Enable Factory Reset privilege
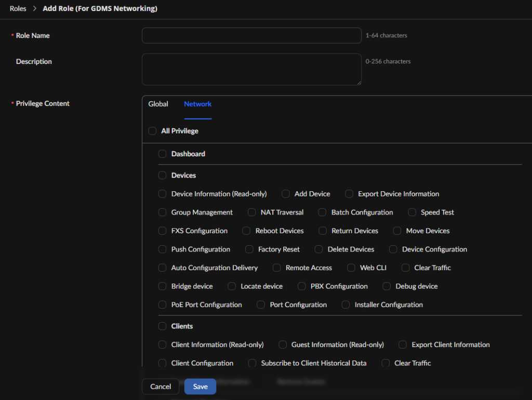532x400 pixels. tap(249, 249)
